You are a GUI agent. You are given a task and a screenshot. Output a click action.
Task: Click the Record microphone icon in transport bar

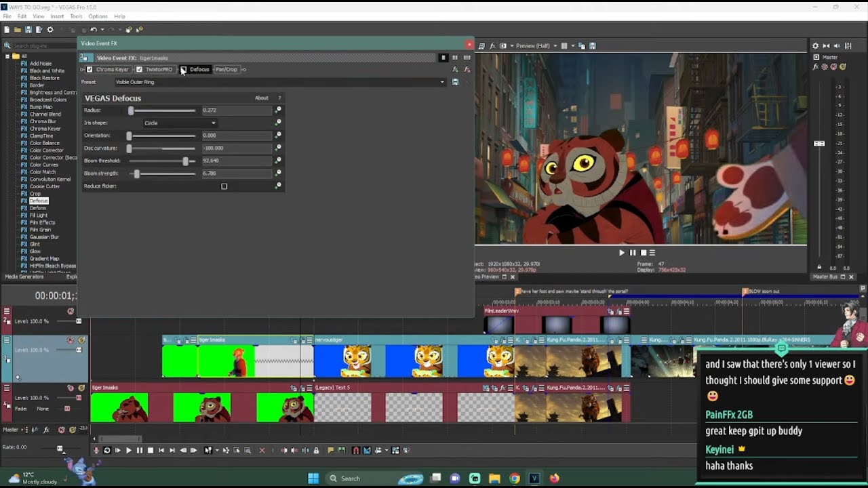pyautogui.click(x=96, y=451)
